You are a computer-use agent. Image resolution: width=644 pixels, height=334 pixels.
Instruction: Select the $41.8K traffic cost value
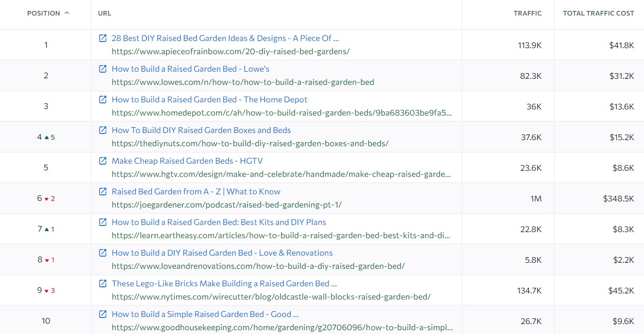(621, 45)
